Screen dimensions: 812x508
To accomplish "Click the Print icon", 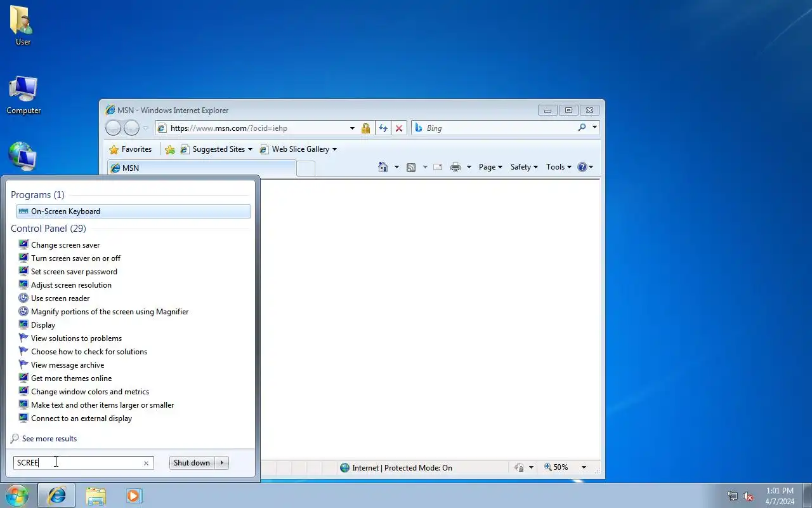I will [455, 167].
